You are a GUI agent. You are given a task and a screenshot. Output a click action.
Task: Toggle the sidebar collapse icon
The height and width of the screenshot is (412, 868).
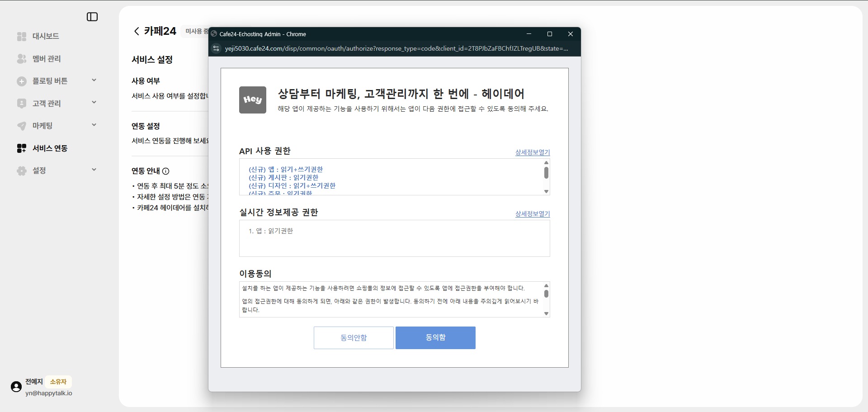click(x=92, y=17)
